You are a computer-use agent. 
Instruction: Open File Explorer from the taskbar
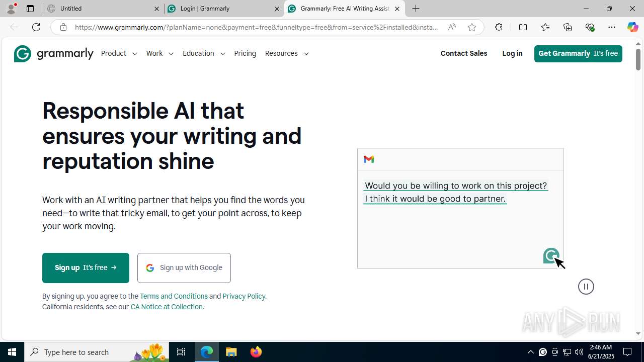[231, 352]
